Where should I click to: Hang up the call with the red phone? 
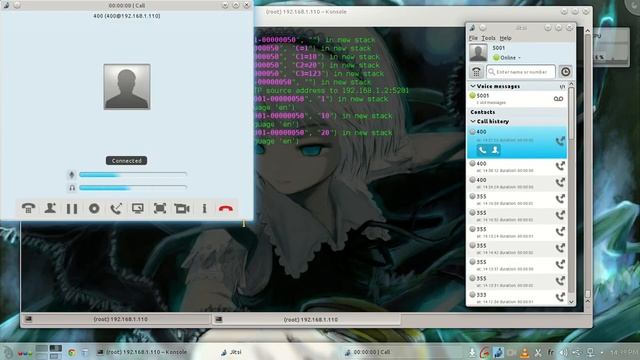click(x=226, y=208)
